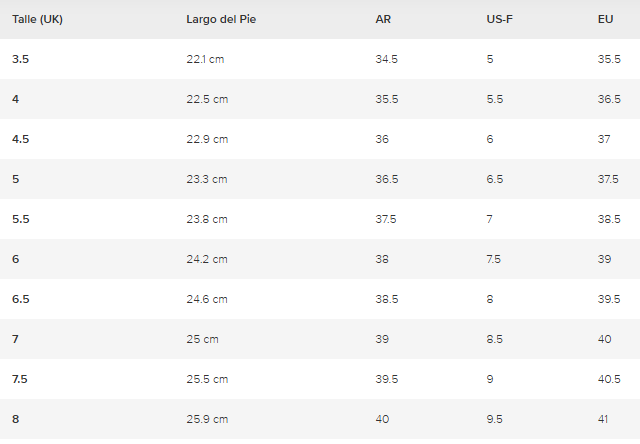This screenshot has width=640, height=444.
Task: Select UK size 5.5 row label
Action: (x=20, y=219)
